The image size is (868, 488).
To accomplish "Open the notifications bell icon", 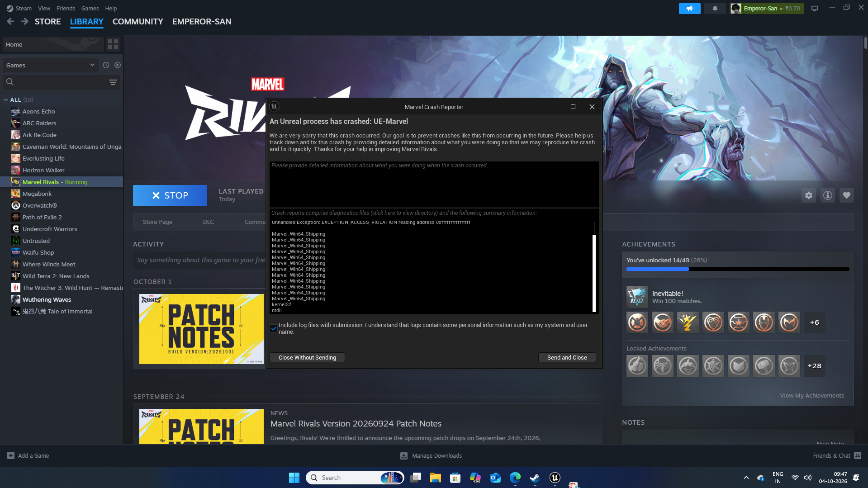I will (x=715, y=9).
